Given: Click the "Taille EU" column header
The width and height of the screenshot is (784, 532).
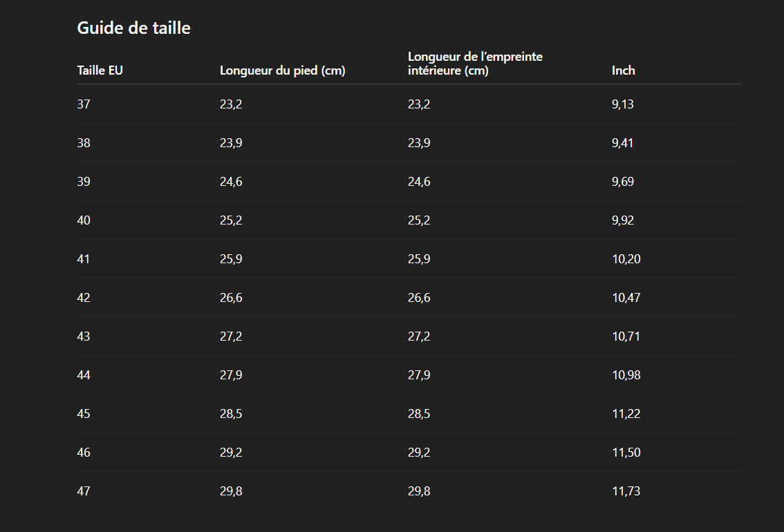Looking at the screenshot, I should [x=100, y=70].
